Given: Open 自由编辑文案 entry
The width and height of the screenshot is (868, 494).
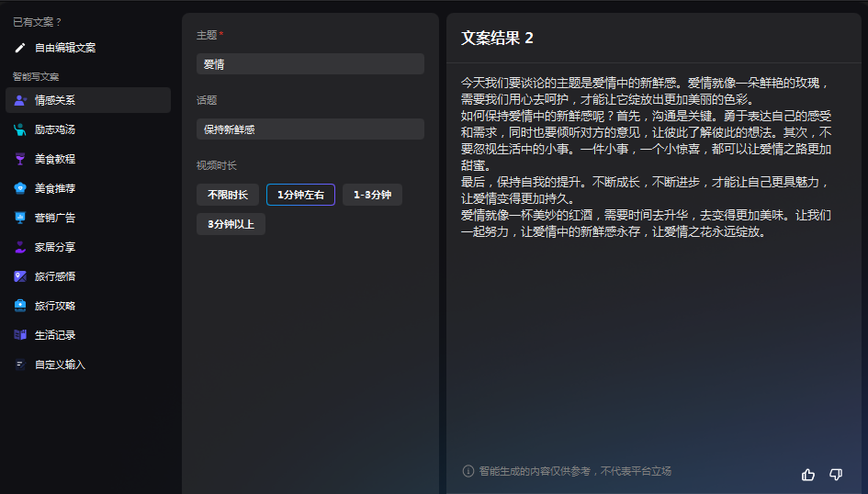Looking at the screenshot, I should point(65,48).
